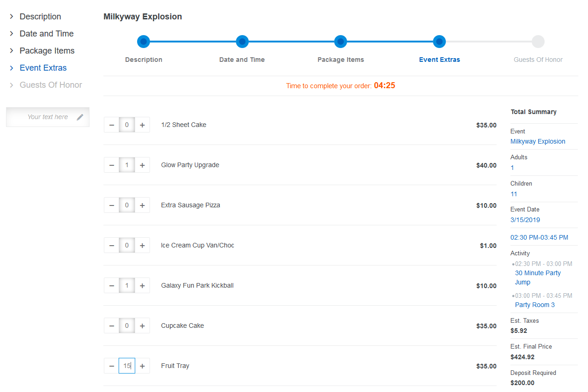Click the Fruit Tray quantity field

pyautogui.click(x=127, y=366)
